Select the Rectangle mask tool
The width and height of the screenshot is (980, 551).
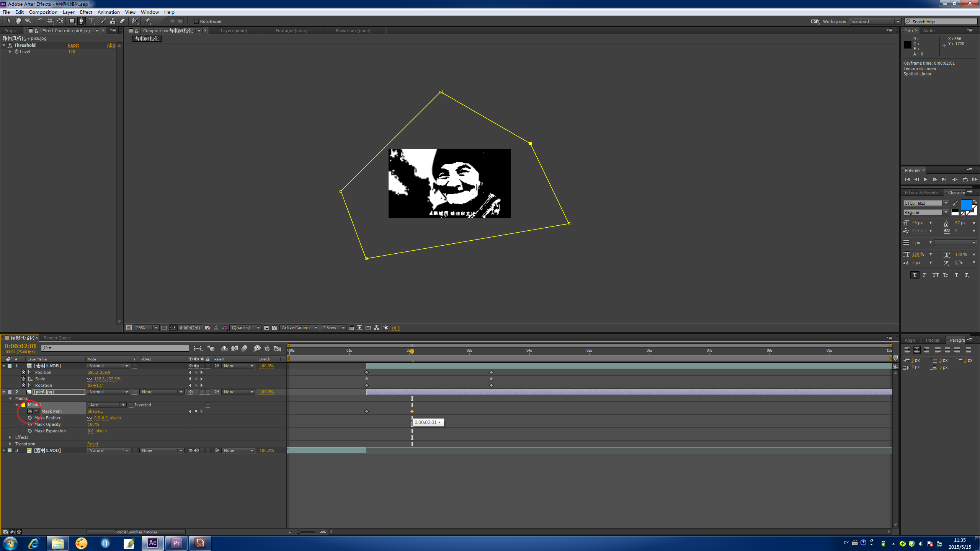click(x=72, y=21)
